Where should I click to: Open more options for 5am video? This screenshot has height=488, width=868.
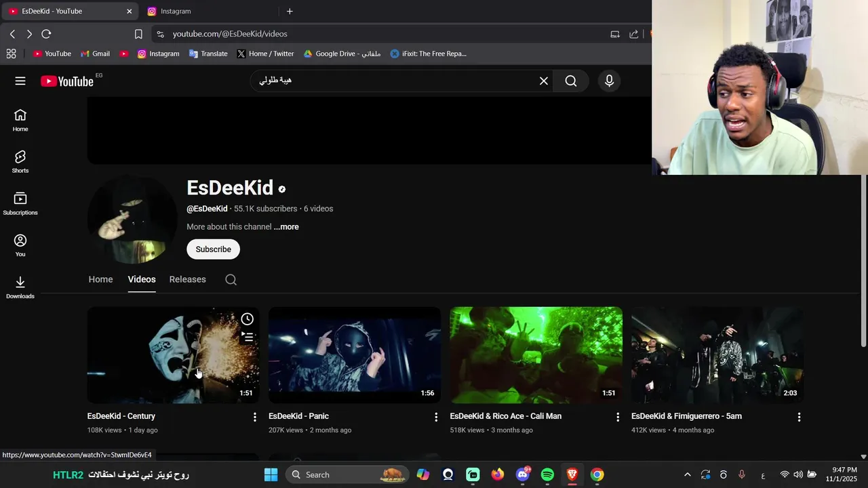(799, 418)
